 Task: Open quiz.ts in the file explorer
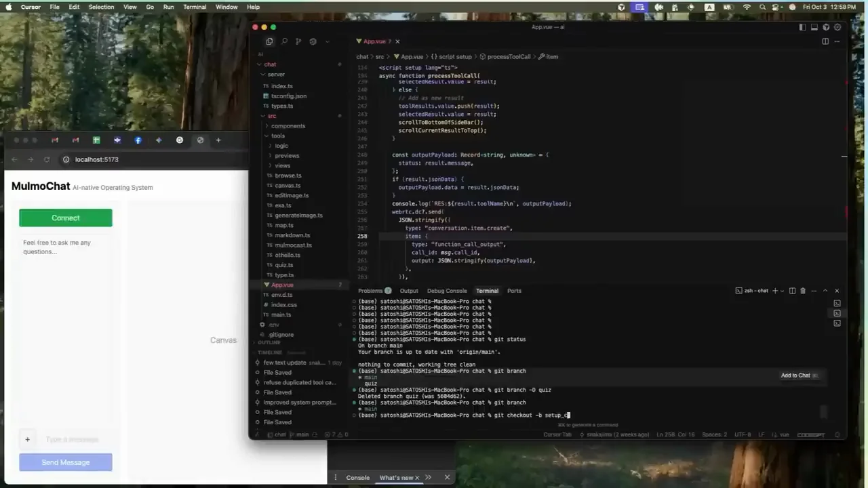[x=284, y=265]
